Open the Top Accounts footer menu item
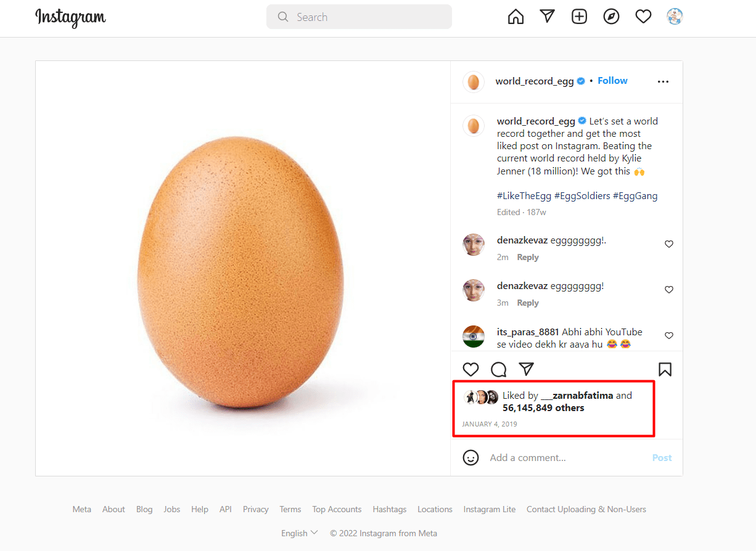This screenshot has width=756, height=551. (x=337, y=509)
